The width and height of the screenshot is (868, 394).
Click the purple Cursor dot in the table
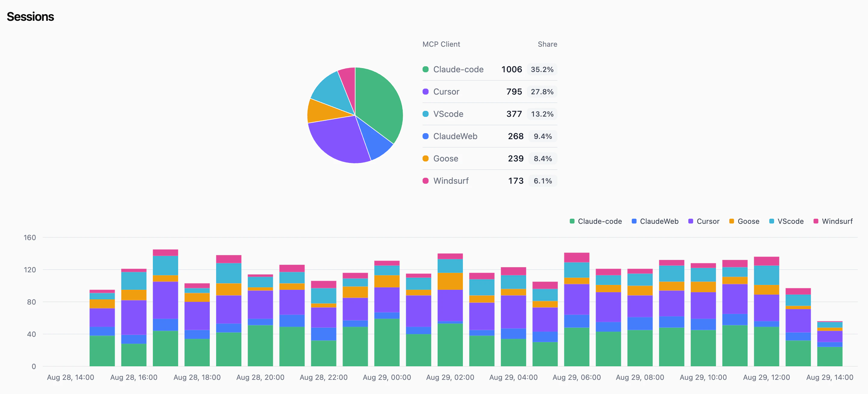(x=426, y=91)
